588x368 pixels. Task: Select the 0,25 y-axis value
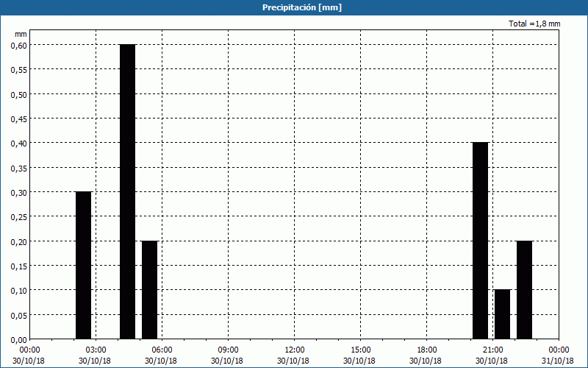[x=19, y=217]
